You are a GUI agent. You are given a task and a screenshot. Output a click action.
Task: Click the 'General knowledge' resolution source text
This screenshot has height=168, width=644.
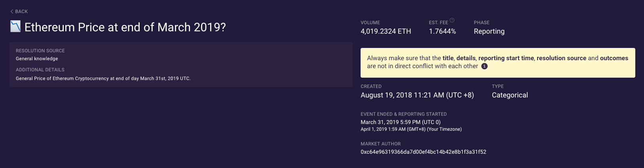37,59
